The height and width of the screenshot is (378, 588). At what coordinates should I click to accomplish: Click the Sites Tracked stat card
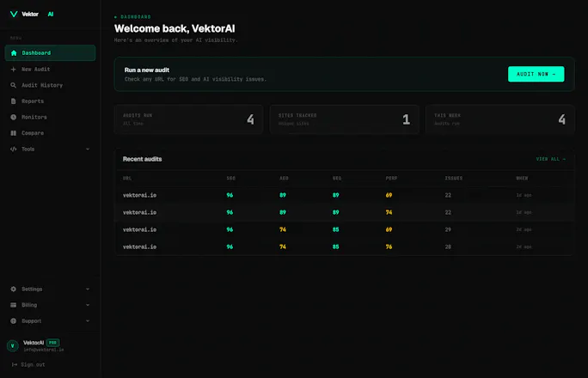pos(344,119)
